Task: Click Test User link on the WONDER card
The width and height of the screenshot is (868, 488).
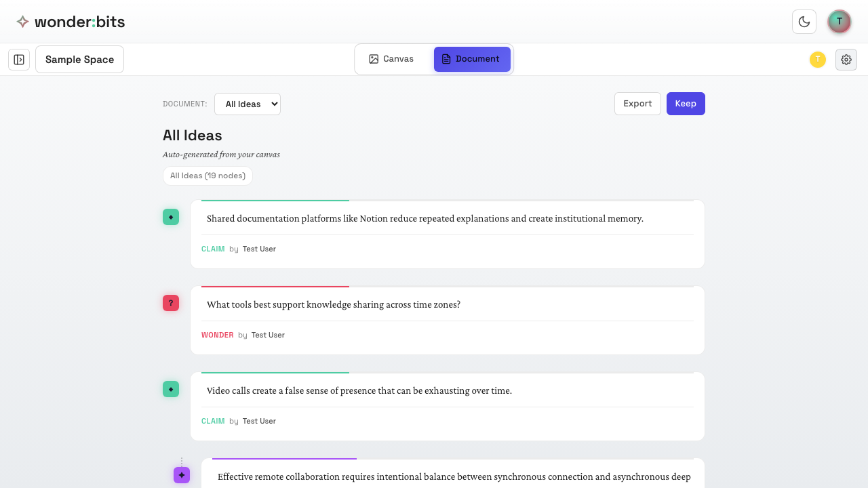Action: click(x=268, y=335)
